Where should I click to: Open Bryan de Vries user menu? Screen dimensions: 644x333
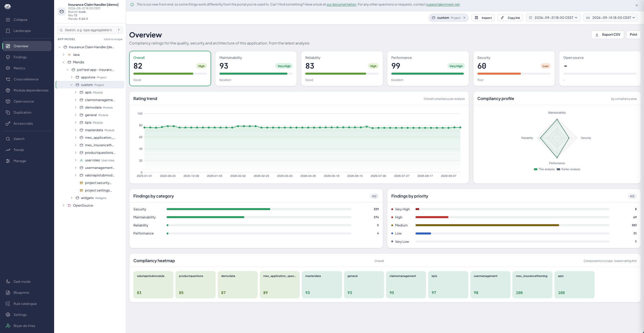tap(27, 326)
